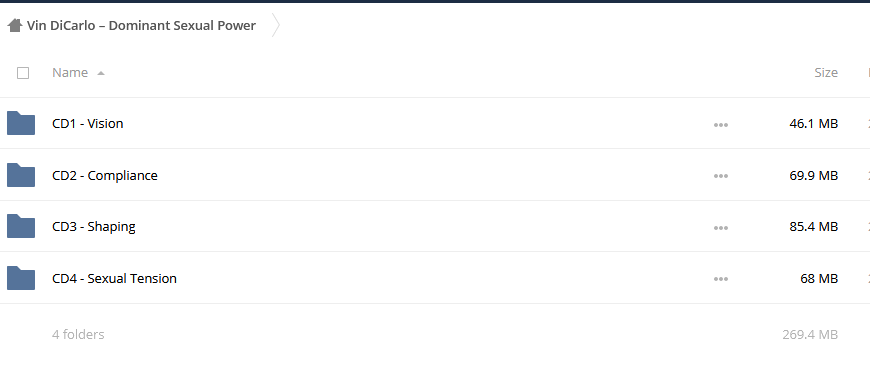870x375 pixels.
Task: Open the CD4 - Sexual Tension folder icon
Action: click(x=21, y=278)
